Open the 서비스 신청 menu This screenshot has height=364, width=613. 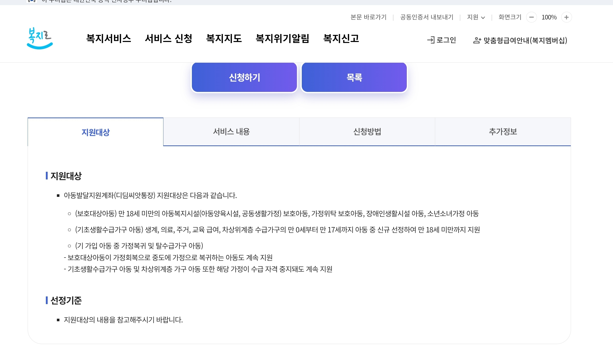tap(169, 39)
